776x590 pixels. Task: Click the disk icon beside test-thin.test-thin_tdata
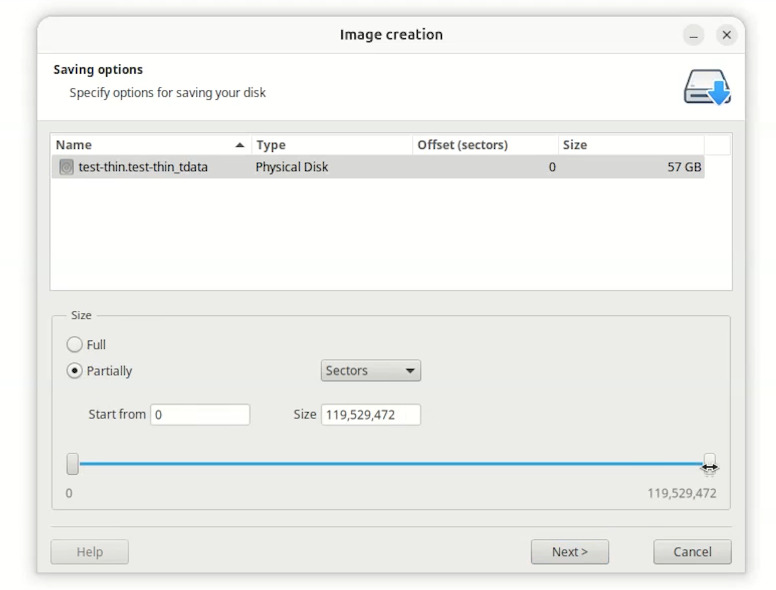[66, 167]
